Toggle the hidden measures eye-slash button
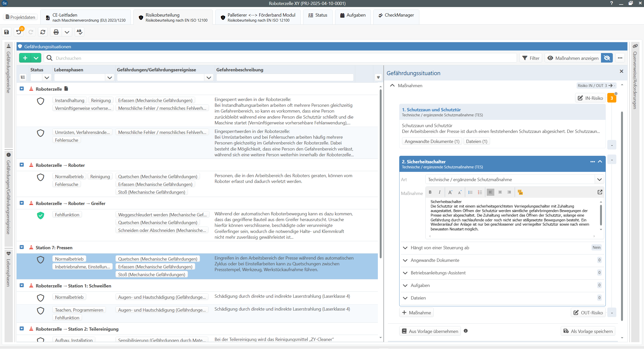Image resolution: width=644 pixels, height=349 pixels. (607, 58)
